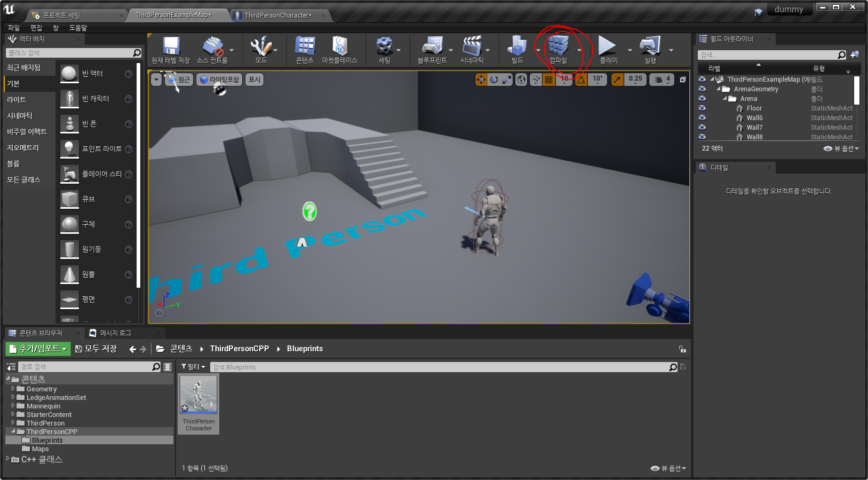
Task: Open Source Control (소스 컨트롤) from the toolbar
Action: 212,50
